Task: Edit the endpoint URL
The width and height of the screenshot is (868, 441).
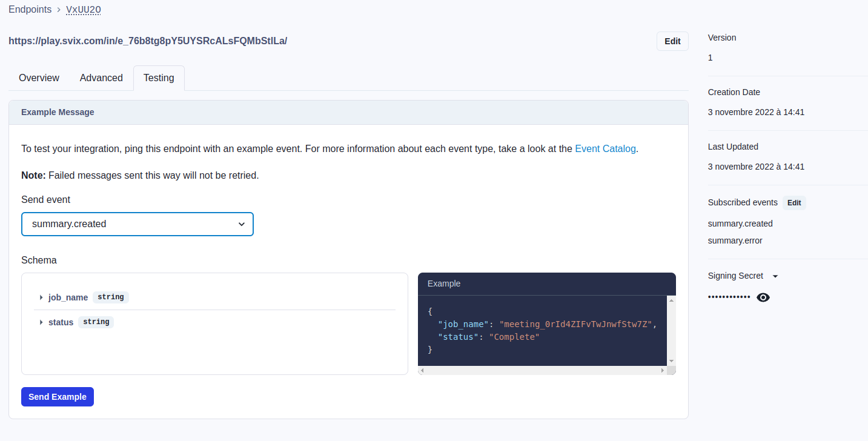Action: [672, 41]
